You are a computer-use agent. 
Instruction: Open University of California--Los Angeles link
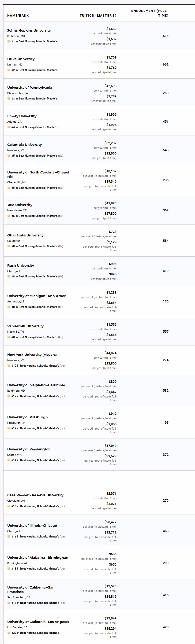pos(38,622)
